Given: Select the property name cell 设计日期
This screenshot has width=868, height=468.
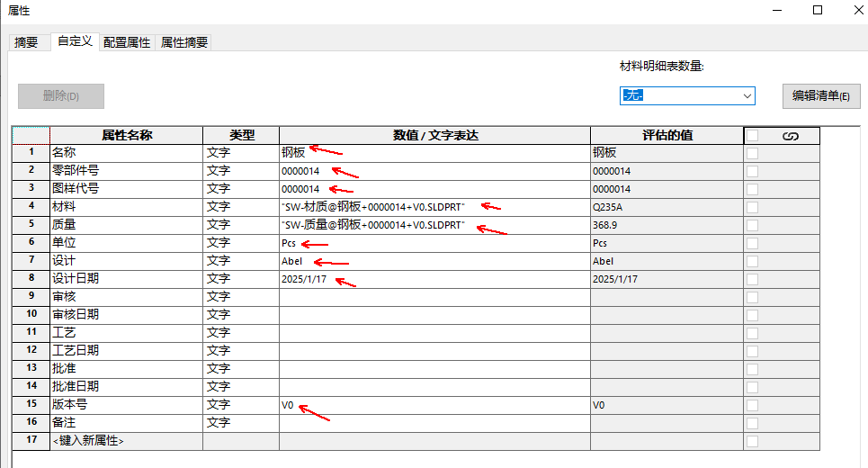Looking at the screenshot, I should (x=127, y=279).
